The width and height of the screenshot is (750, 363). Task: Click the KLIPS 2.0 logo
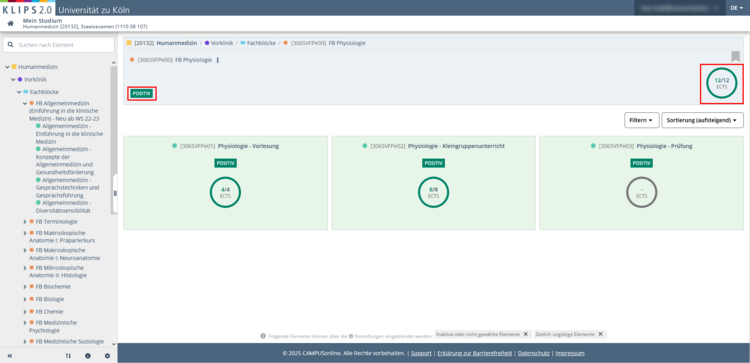[x=27, y=9]
